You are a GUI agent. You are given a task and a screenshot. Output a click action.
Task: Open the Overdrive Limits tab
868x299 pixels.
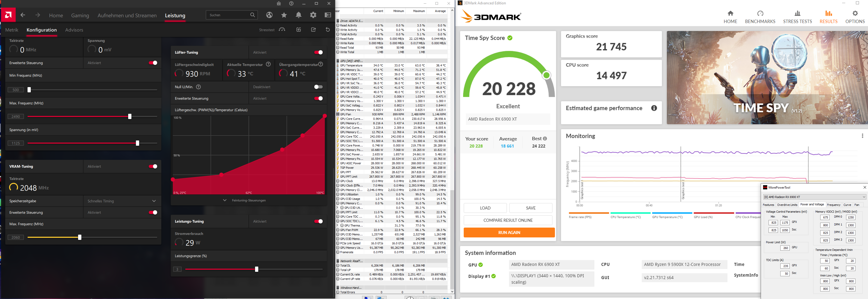[x=787, y=205]
